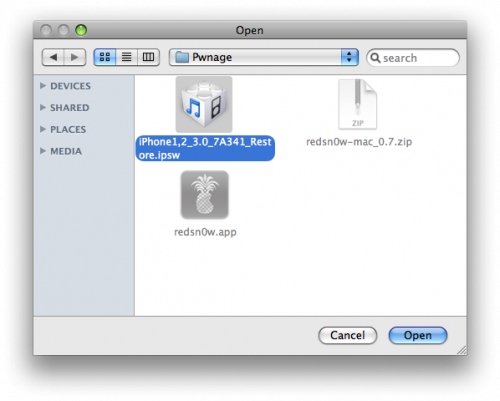This screenshot has width=500, height=401.
Task: Open the Pwnage folder location dropdown
Action: 264,57
